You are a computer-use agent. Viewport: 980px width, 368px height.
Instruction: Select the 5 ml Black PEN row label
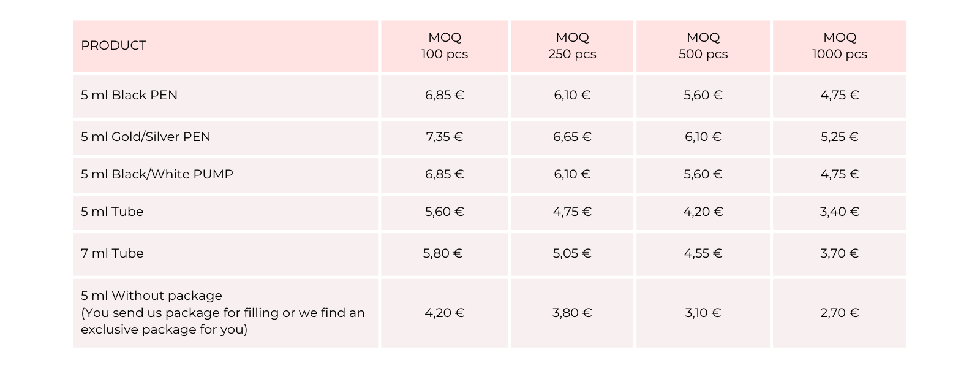[x=129, y=95]
